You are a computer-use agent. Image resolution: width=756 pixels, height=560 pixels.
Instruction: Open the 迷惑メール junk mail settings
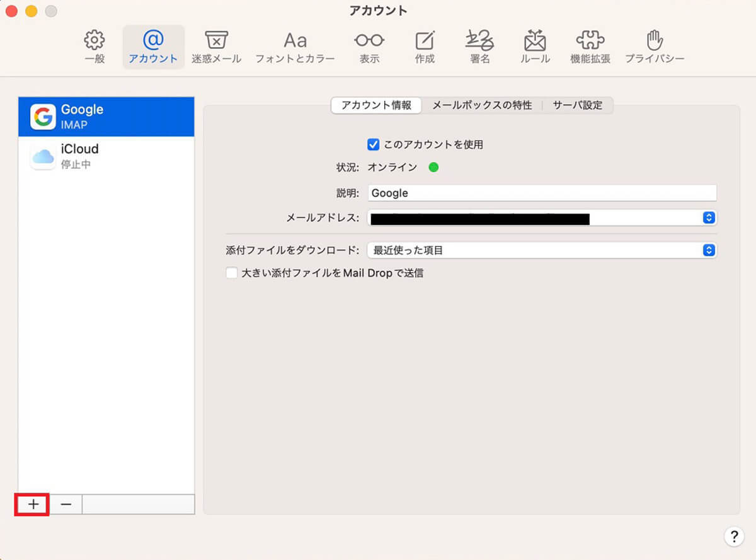pyautogui.click(x=216, y=47)
